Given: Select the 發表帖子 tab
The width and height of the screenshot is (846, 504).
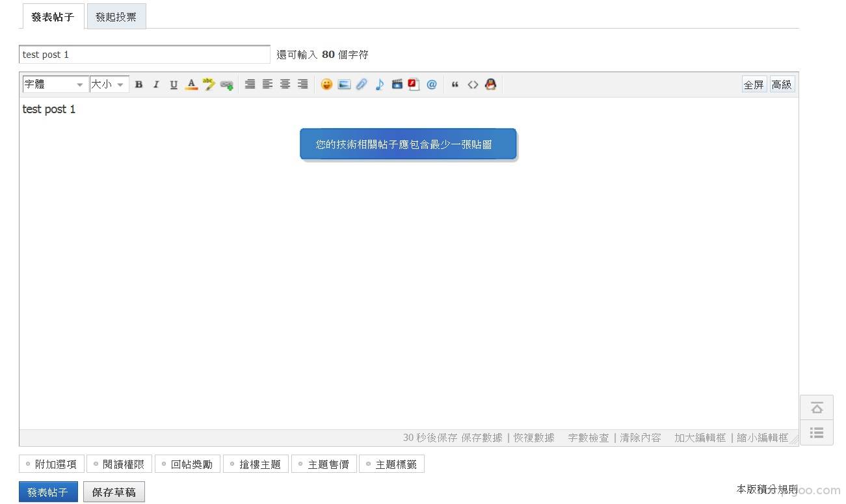Looking at the screenshot, I should point(53,17).
